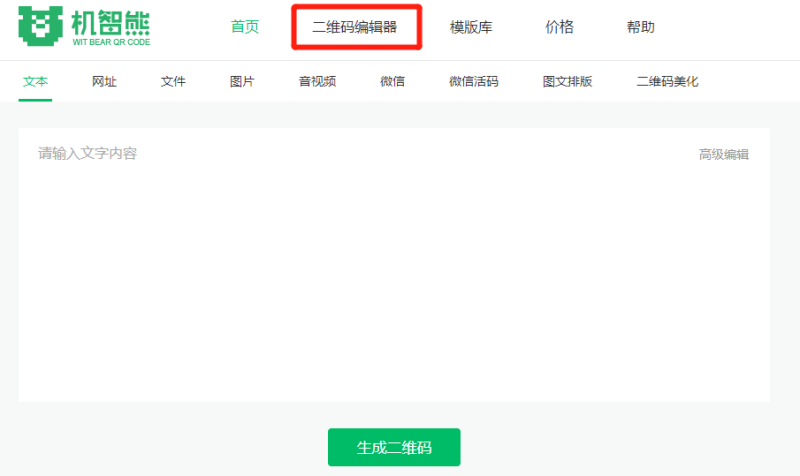Open the 模版库 page
The image size is (800, 476).
(x=471, y=27)
